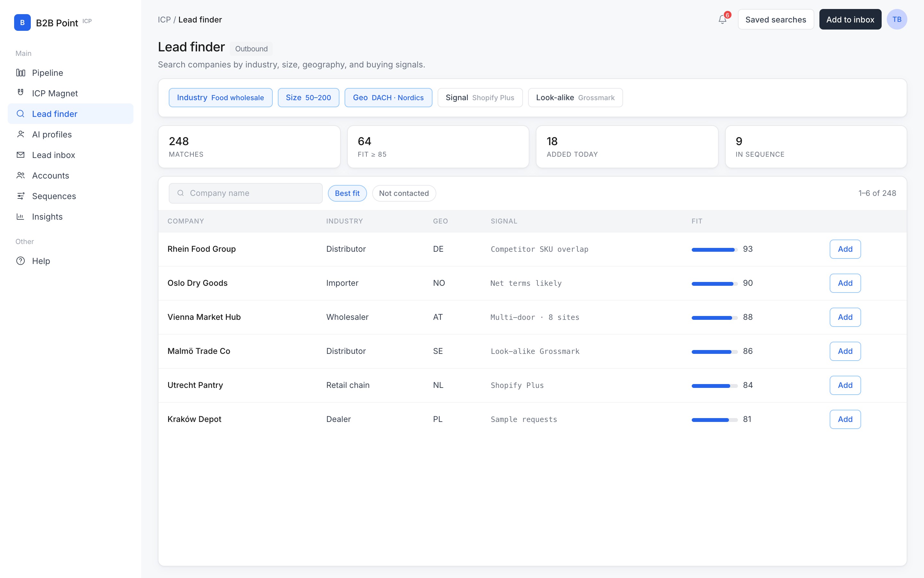Toggle Industry Food wholesale filter
Screen dimensions: 924x578
pyautogui.click(x=220, y=98)
